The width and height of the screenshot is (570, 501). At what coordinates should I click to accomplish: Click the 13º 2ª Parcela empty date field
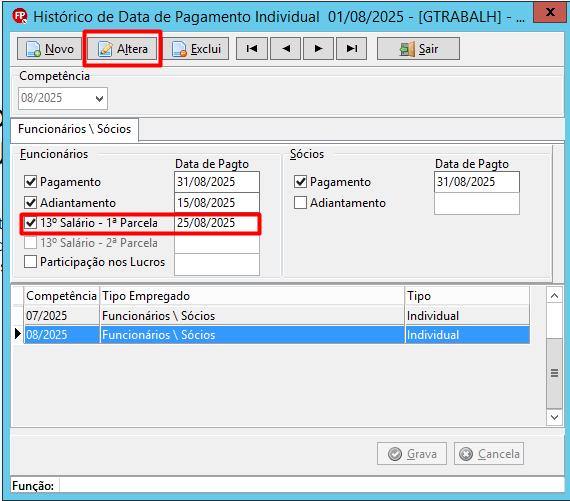[x=217, y=243]
